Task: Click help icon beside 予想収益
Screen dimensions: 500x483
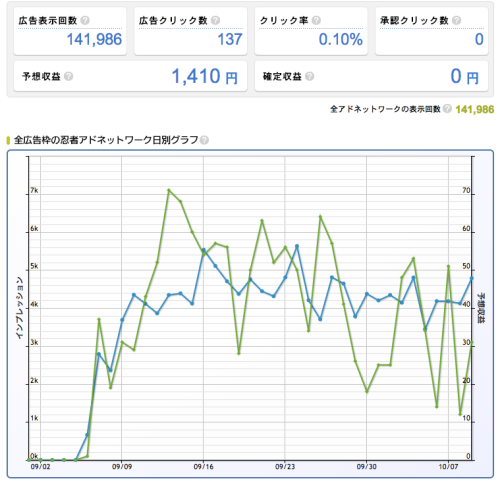Action: pos(69,76)
